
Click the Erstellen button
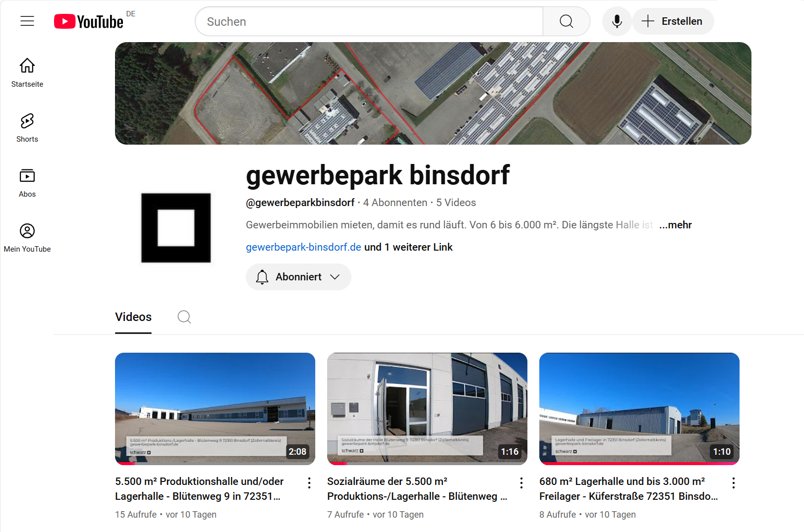673,21
